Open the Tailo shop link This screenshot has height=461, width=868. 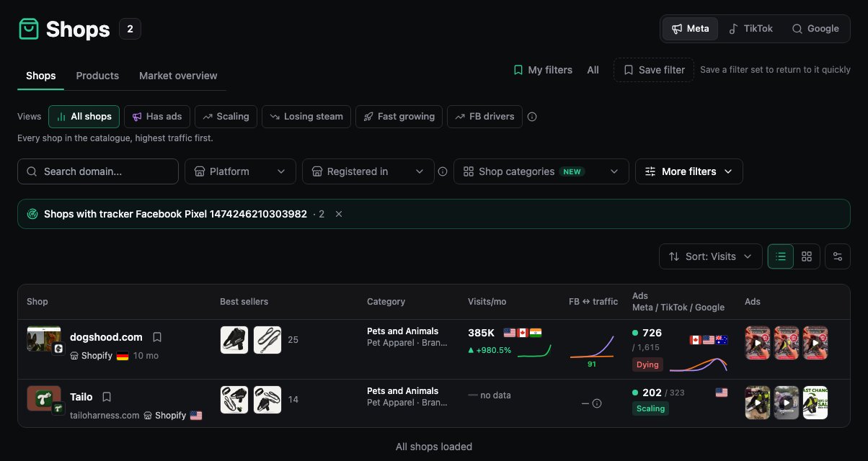[81, 397]
